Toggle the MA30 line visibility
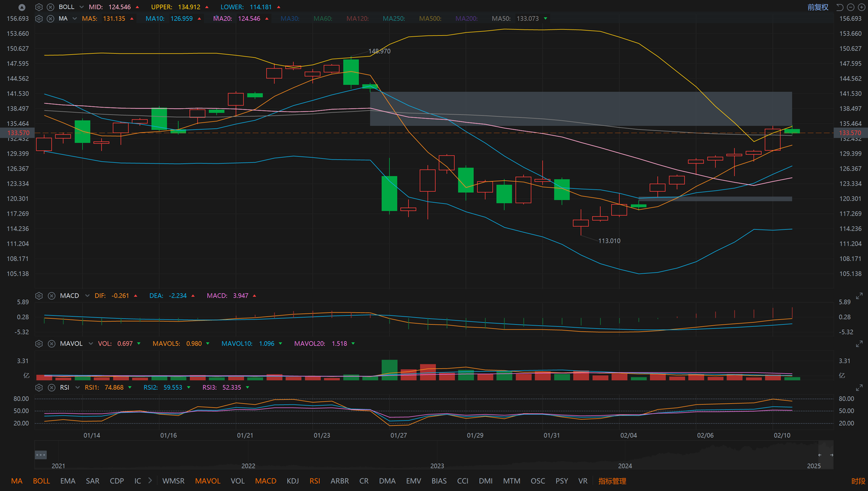868x491 pixels. [x=290, y=18]
